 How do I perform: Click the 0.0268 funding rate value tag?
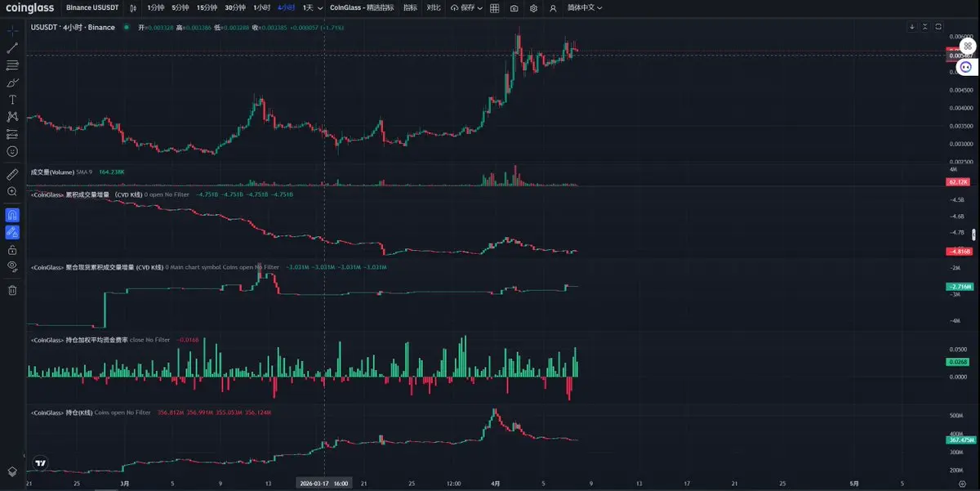click(958, 362)
